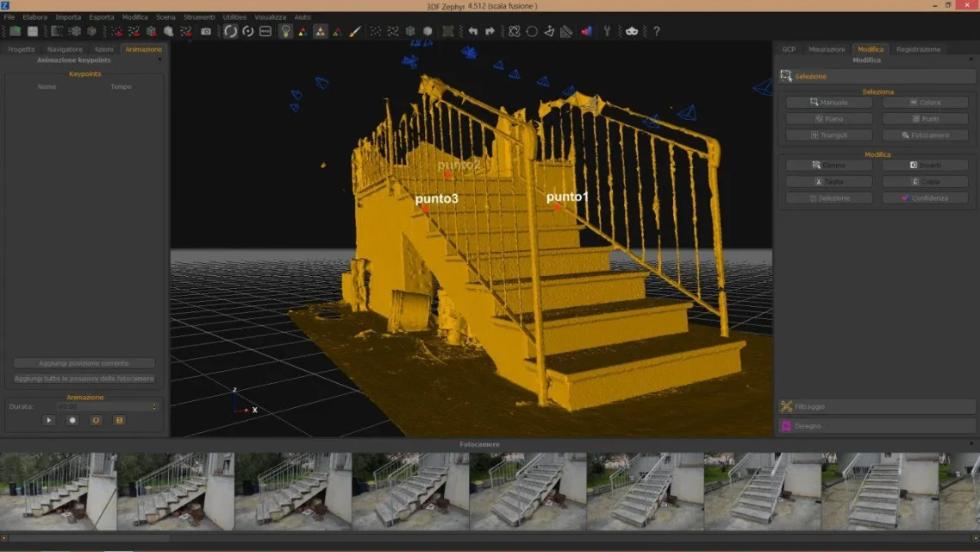The image size is (980, 552).
Task: Switch to the Registrazione tab
Action: tap(918, 49)
